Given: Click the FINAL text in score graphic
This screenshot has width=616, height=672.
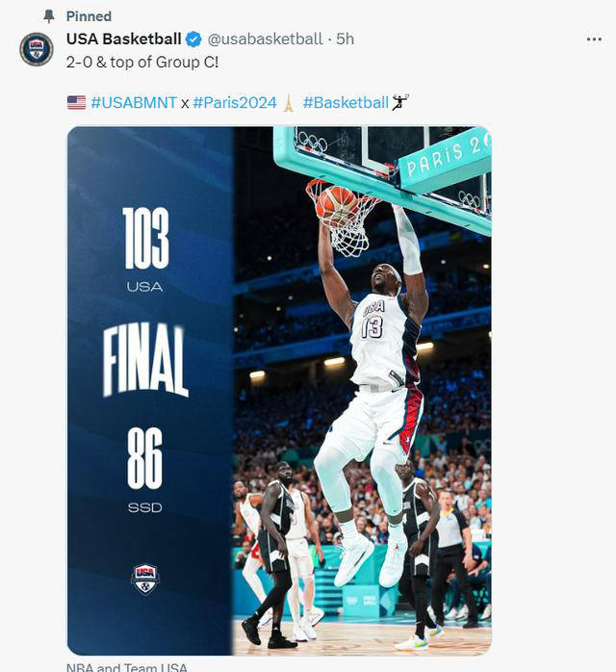Looking at the screenshot, I should pos(145,360).
